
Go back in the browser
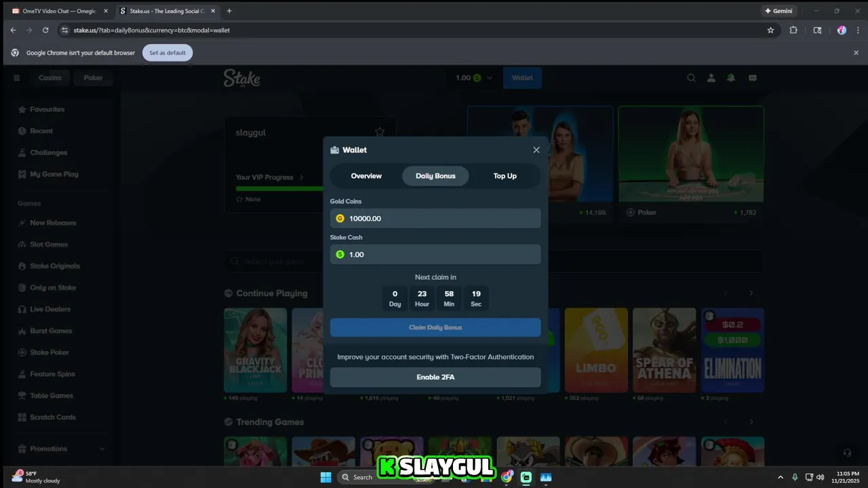tap(13, 30)
